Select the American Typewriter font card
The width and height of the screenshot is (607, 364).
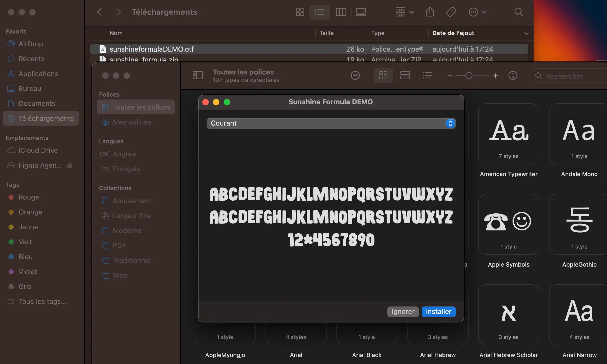point(508,134)
